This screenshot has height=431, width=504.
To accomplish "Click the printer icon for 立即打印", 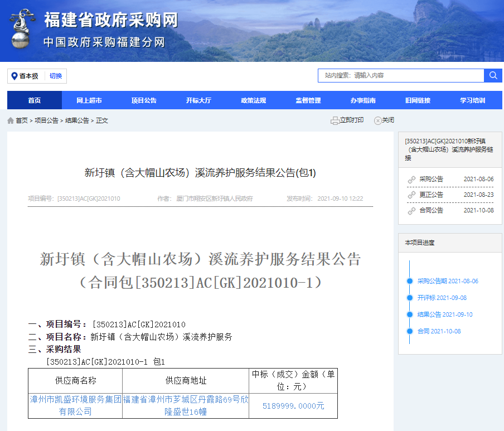I will point(335,120).
